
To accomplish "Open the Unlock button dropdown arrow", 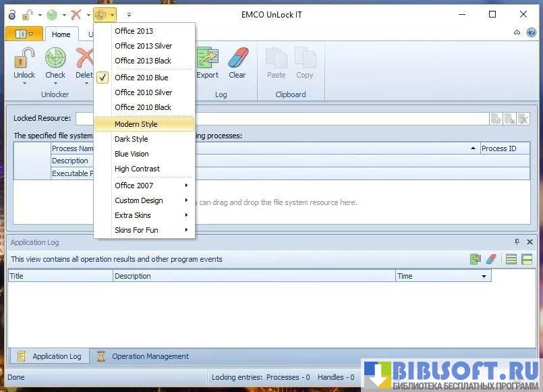I will (x=24, y=84).
